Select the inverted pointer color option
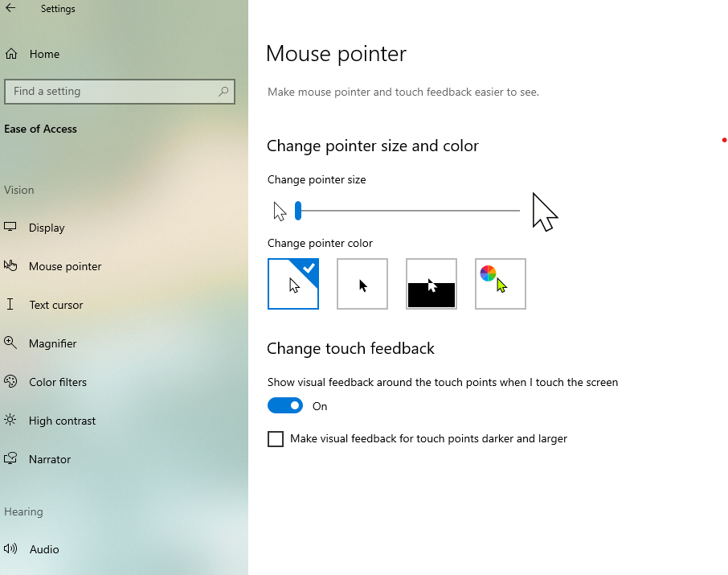728x575 pixels. coord(431,284)
